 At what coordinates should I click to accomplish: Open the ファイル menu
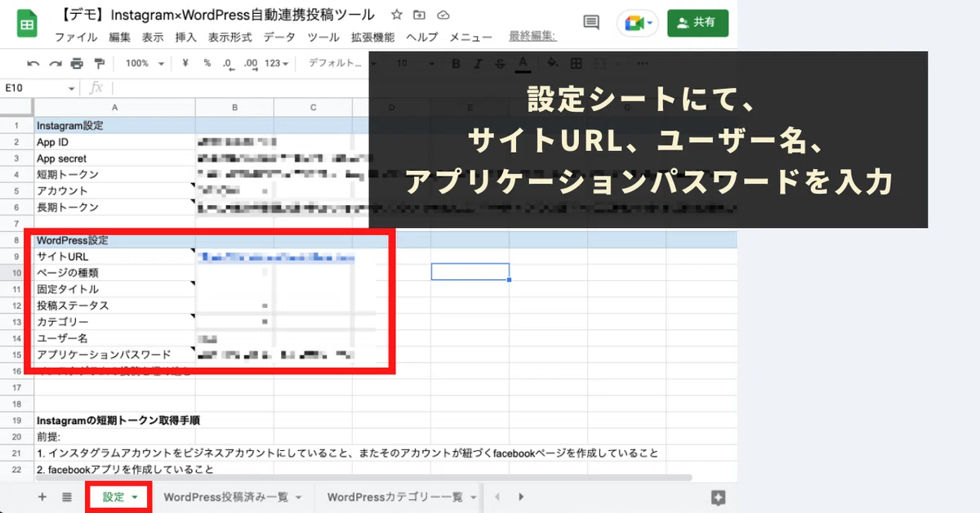(76, 37)
